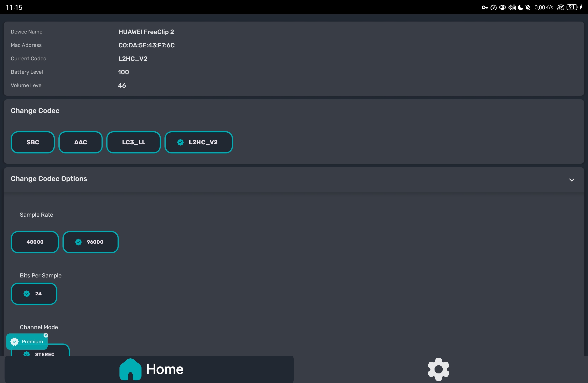Tap the muted bell notification icon
This screenshot has width=588, height=383.
(x=528, y=7)
